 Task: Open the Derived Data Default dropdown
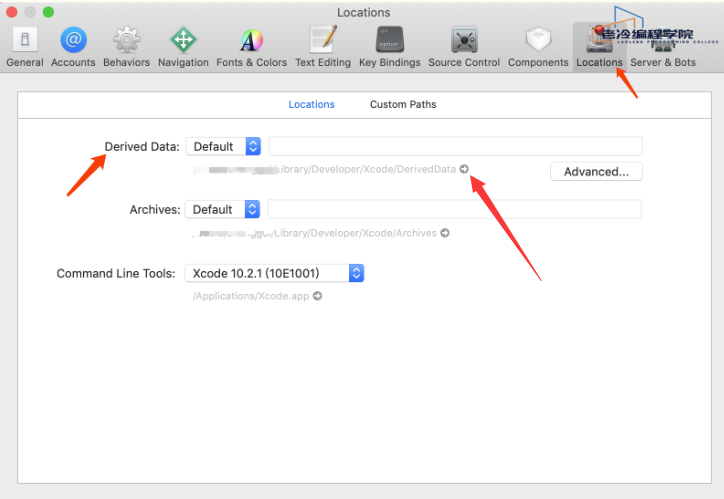(223, 146)
